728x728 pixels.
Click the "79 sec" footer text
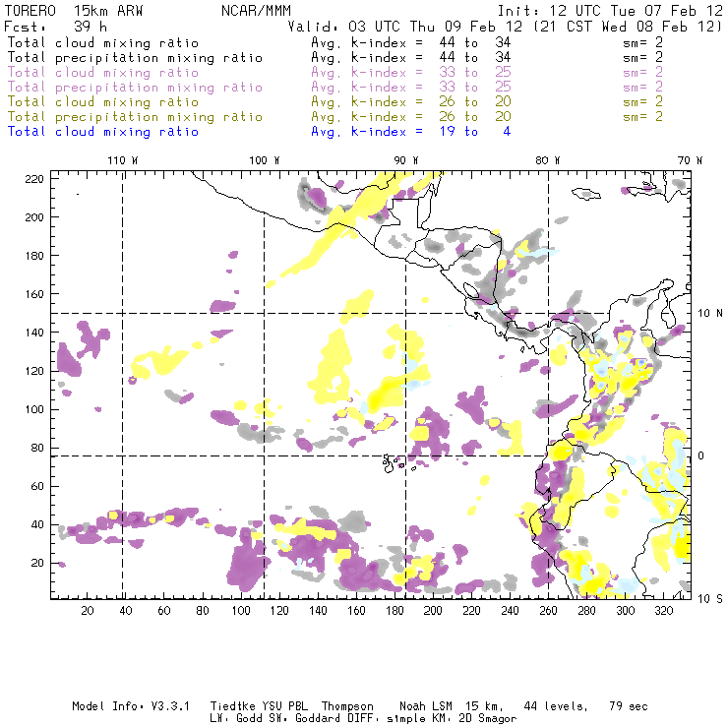[629, 706]
